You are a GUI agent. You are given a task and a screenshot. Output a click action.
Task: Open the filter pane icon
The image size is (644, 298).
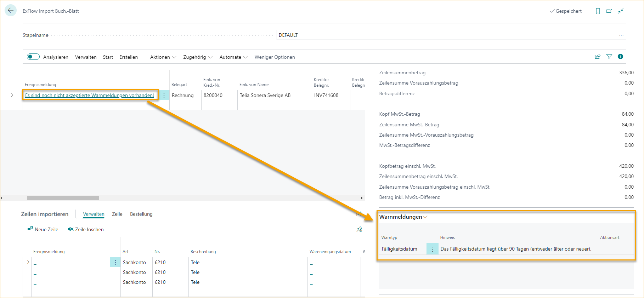click(x=609, y=57)
